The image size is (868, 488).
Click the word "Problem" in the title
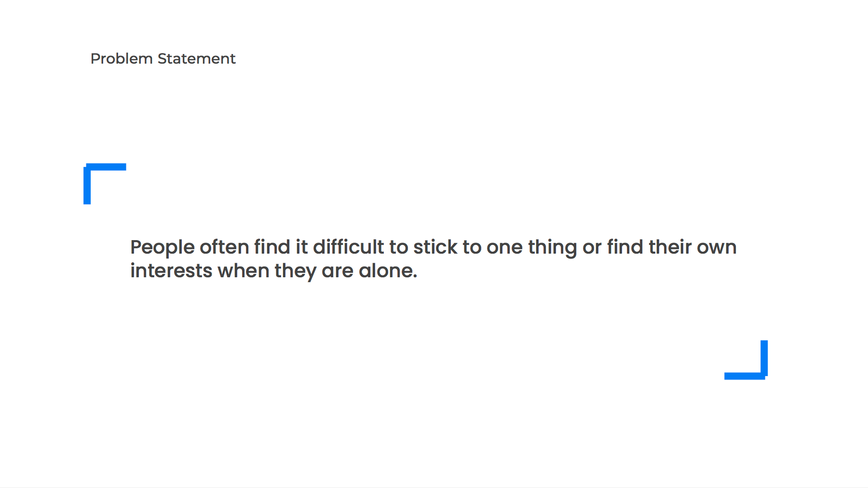122,59
